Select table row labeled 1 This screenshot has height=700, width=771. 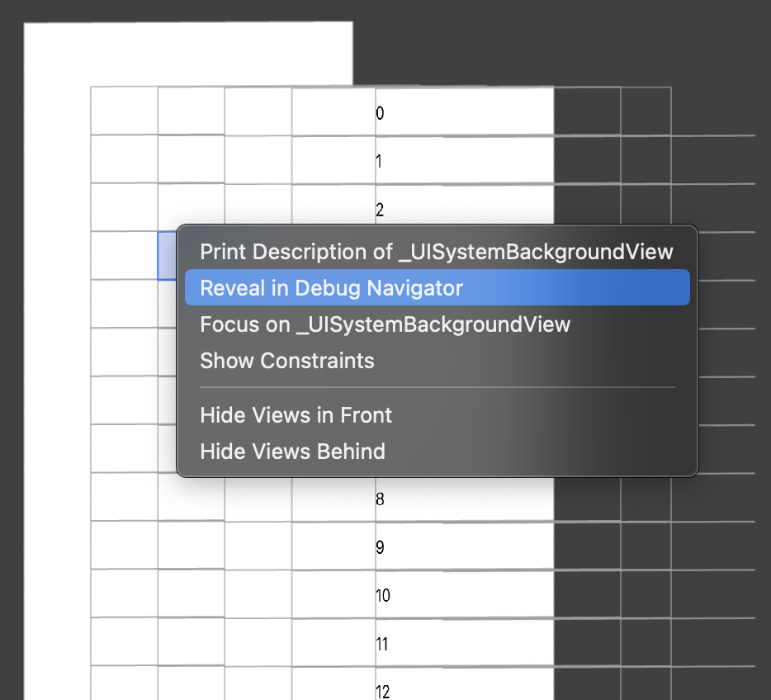point(465,160)
